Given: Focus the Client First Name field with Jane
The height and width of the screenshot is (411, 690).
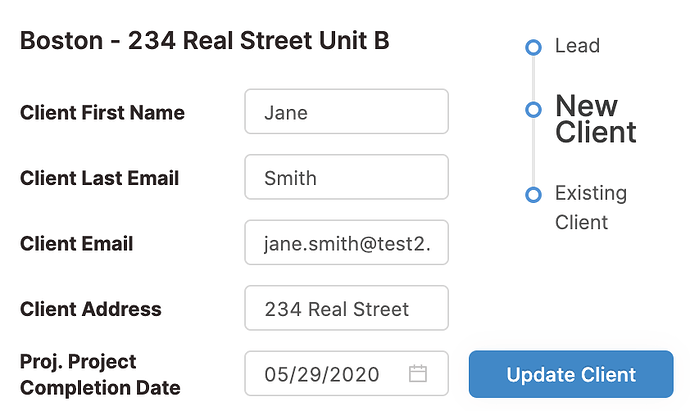Looking at the screenshot, I should 346,111.
